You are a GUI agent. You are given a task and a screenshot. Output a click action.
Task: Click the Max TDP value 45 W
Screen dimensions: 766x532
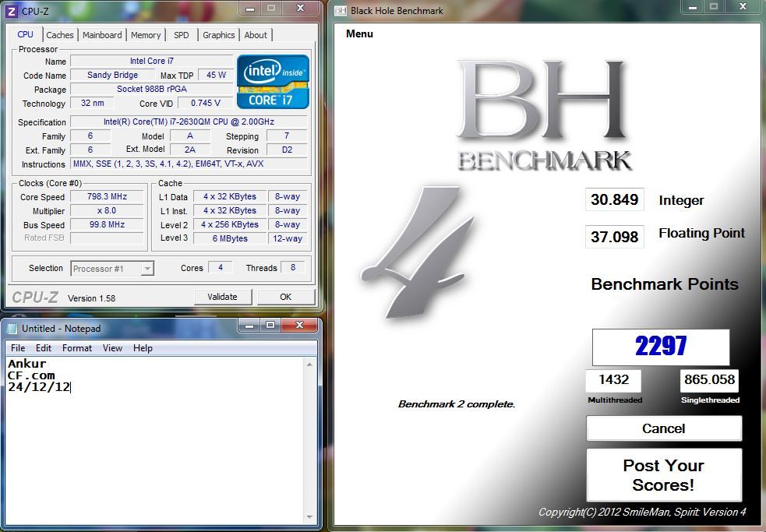tap(216, 75)
